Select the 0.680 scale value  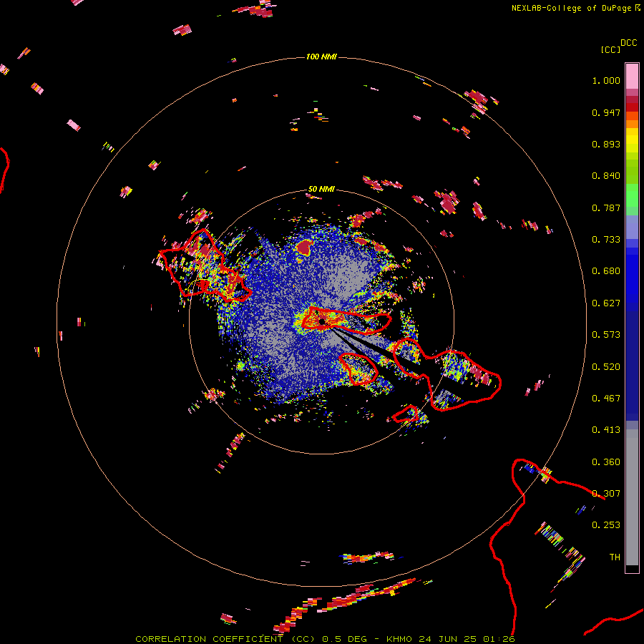606,271
